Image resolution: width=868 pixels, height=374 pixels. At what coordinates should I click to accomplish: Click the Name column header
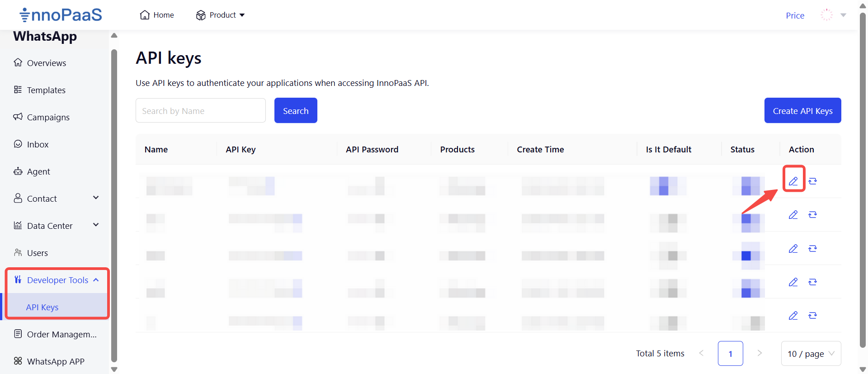(156, 149)
